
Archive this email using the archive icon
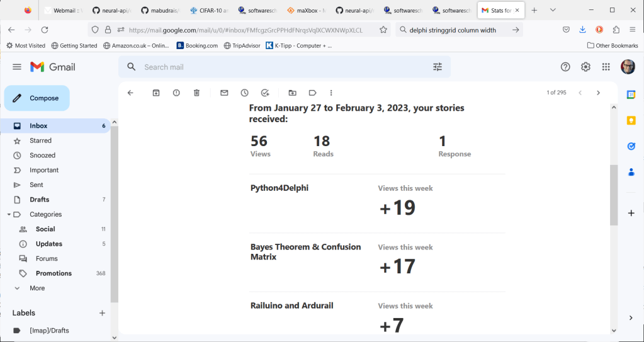coord(156,93)
